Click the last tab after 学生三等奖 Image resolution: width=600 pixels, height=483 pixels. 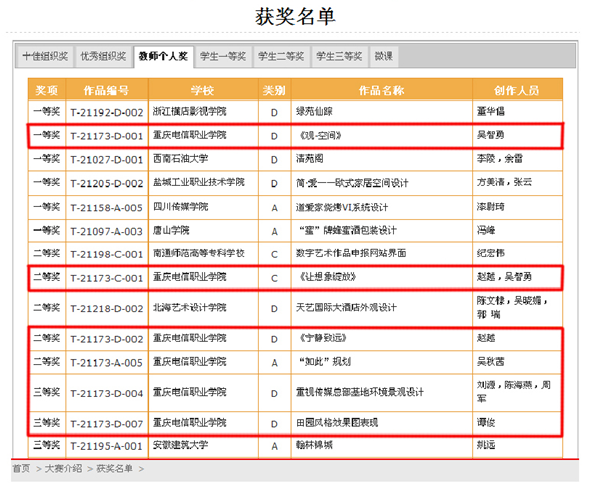point(384,56)
